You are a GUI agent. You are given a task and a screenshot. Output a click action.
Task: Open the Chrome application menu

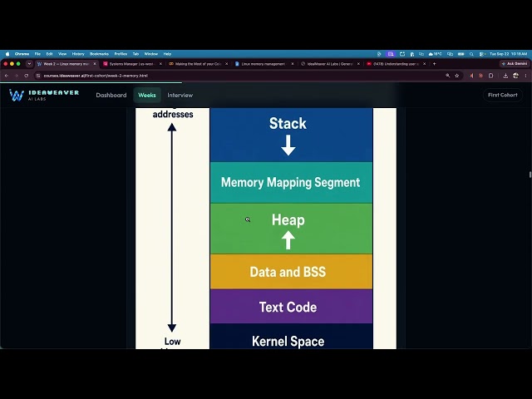coord(22,53)
